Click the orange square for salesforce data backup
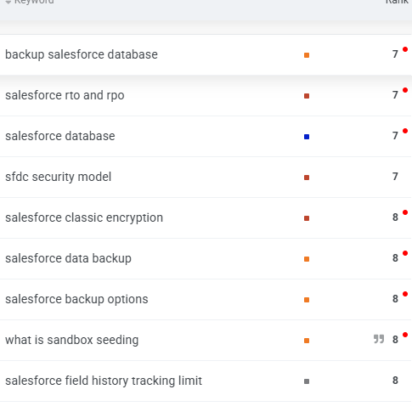Screen dimensions: 412x412 pyautogui.click(x=307, y=259)
